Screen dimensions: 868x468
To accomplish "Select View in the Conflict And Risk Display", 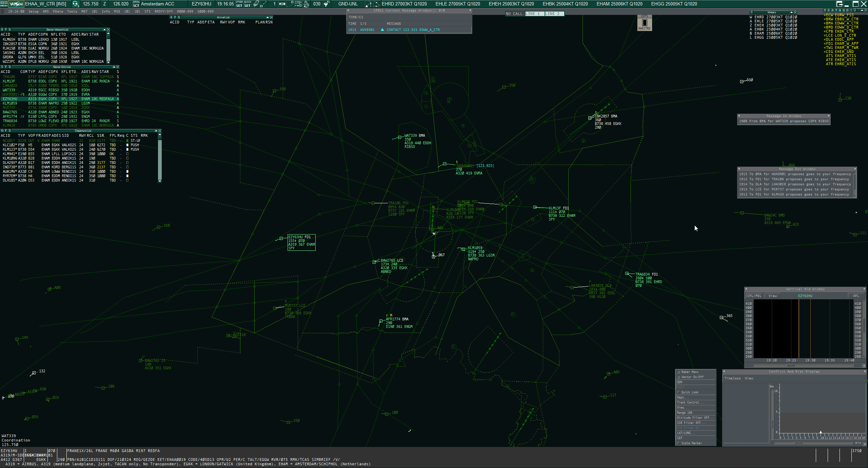I will click(749, 378).
